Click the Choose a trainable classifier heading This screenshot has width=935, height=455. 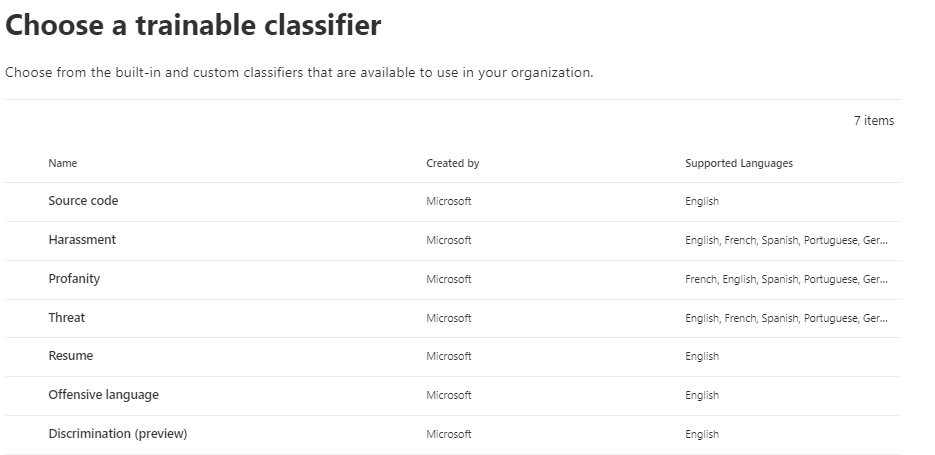pyautogui.click(x=194, y=26)
